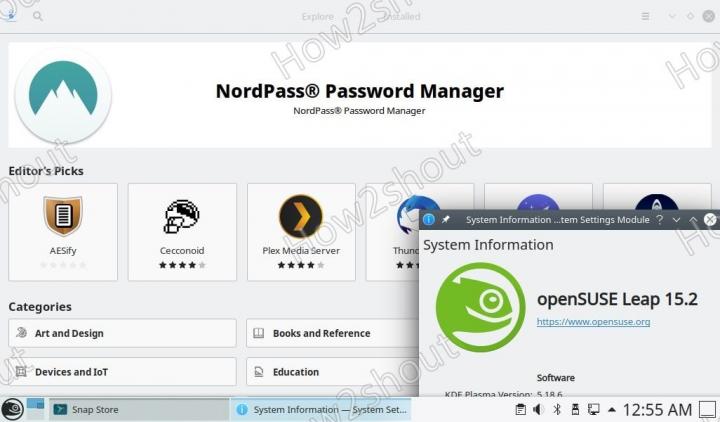The height and width of the screenshot is (422, 720).
Task: Follow the opensuse.org link
Action: pos(593,322)
